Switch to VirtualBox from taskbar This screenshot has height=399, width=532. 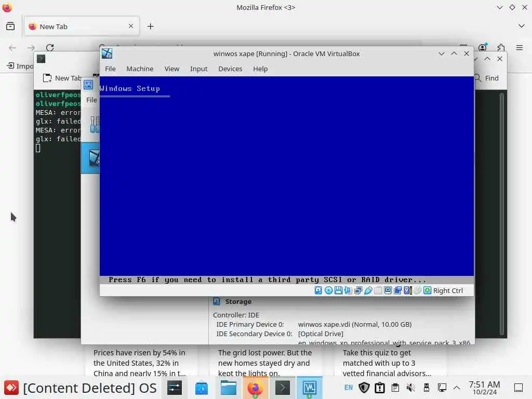310,388
